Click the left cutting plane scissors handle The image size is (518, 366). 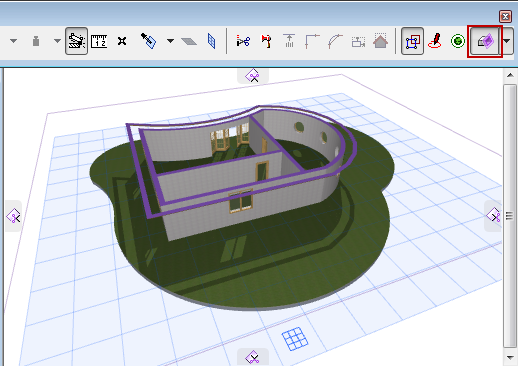click(14, 217)
